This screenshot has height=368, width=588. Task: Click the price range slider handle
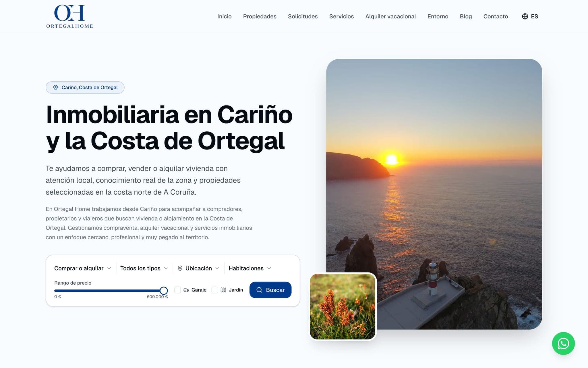coord(164,291)
